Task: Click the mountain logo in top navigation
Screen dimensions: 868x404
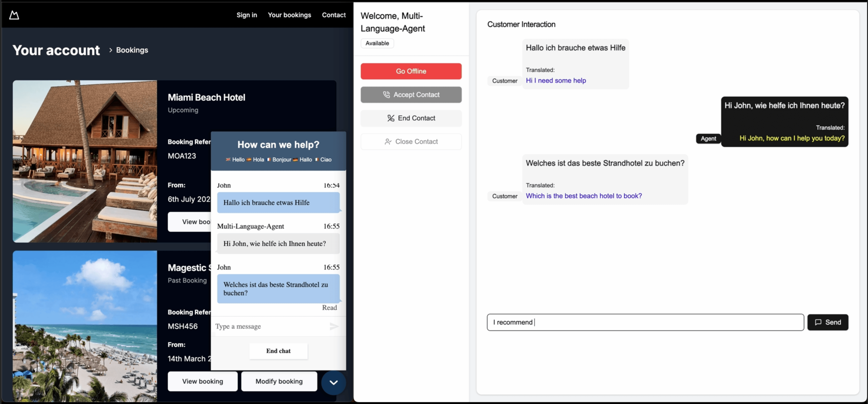Action: tap(14, 15)
